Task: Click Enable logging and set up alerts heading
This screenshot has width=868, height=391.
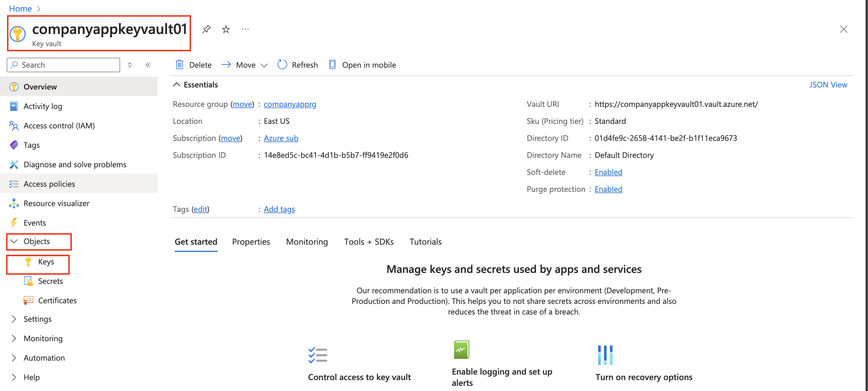Action: click(x=502, y=377)
